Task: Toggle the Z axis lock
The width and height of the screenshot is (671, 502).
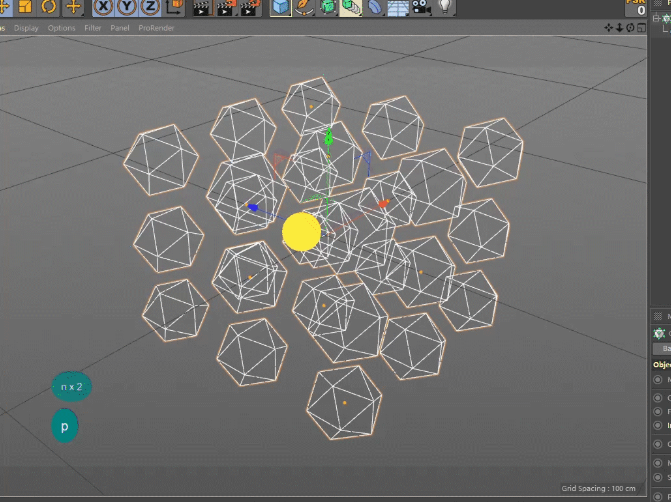Action: (x=150, y=7)
